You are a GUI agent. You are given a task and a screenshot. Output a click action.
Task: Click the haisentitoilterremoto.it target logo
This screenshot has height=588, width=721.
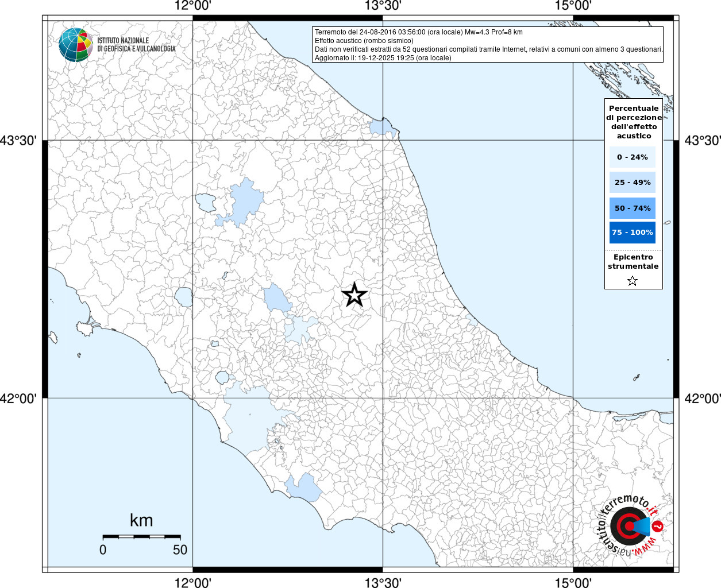tap(631, 527)
